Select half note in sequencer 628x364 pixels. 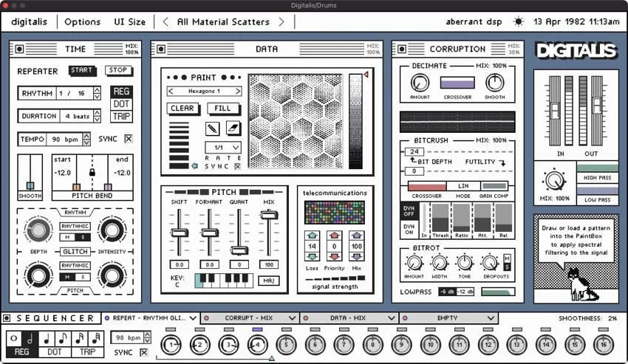[30, 338]
